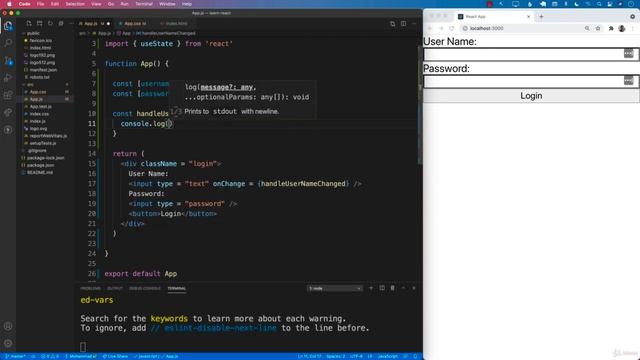This screenshot has height=360, width=640.
Task: Collapse all folders in Explorer
Action: 61,24
